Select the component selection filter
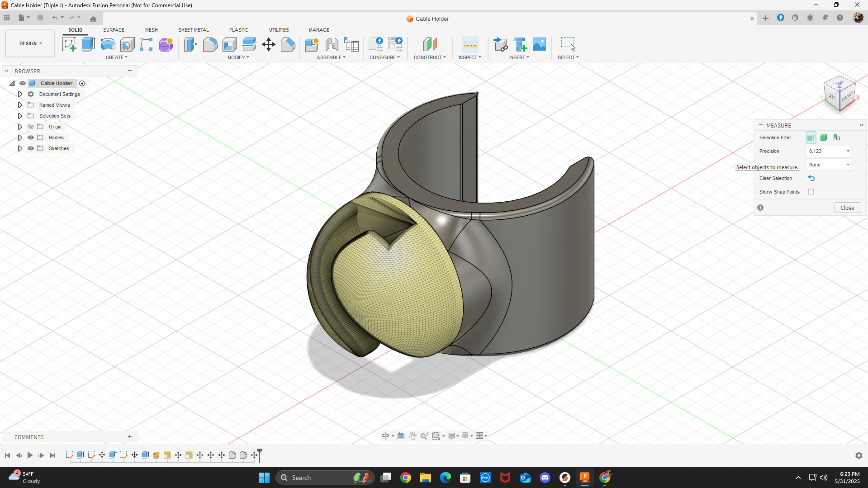 click(x=837, y=137)
